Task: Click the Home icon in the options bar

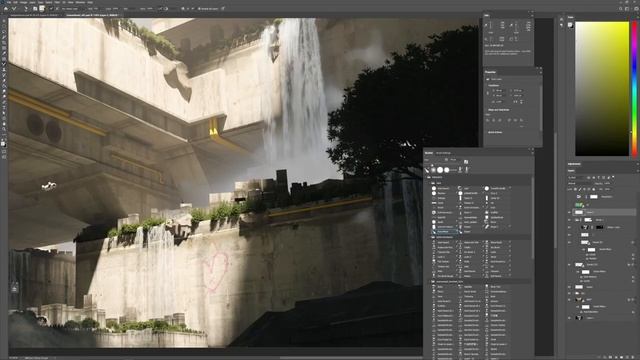Action: tap(6, 9)
